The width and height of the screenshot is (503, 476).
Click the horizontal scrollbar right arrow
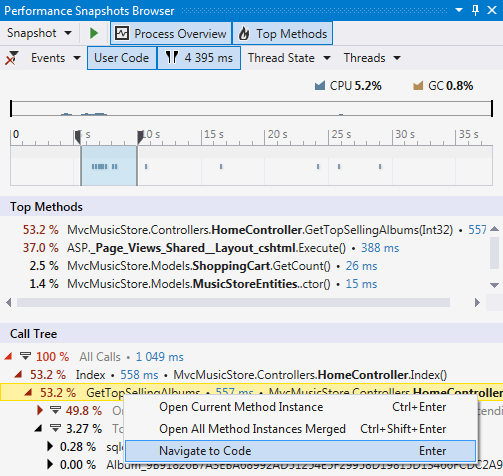[x=477, y=303]
